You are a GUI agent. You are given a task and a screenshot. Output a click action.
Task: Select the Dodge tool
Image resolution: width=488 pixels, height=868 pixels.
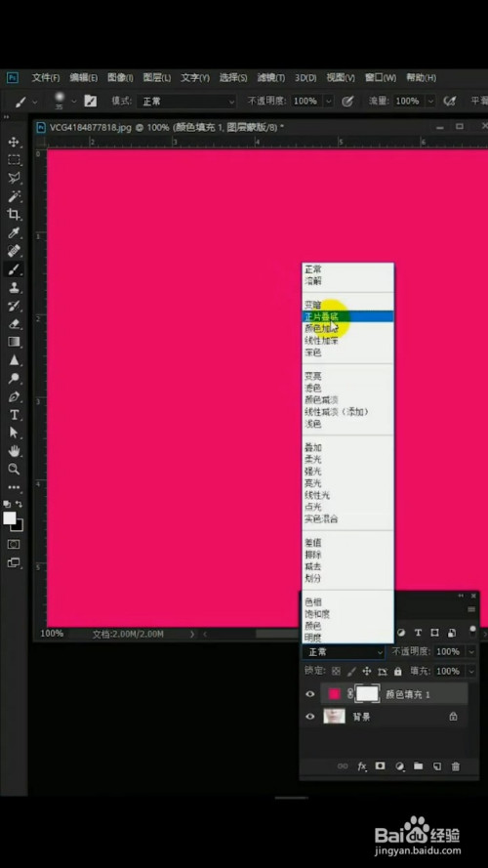point(14,379)
